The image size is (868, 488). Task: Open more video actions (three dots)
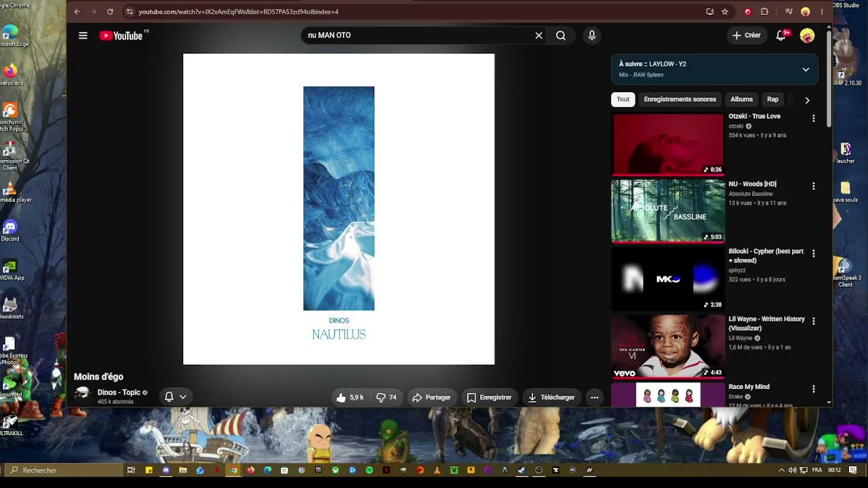[x=595, y=398]
